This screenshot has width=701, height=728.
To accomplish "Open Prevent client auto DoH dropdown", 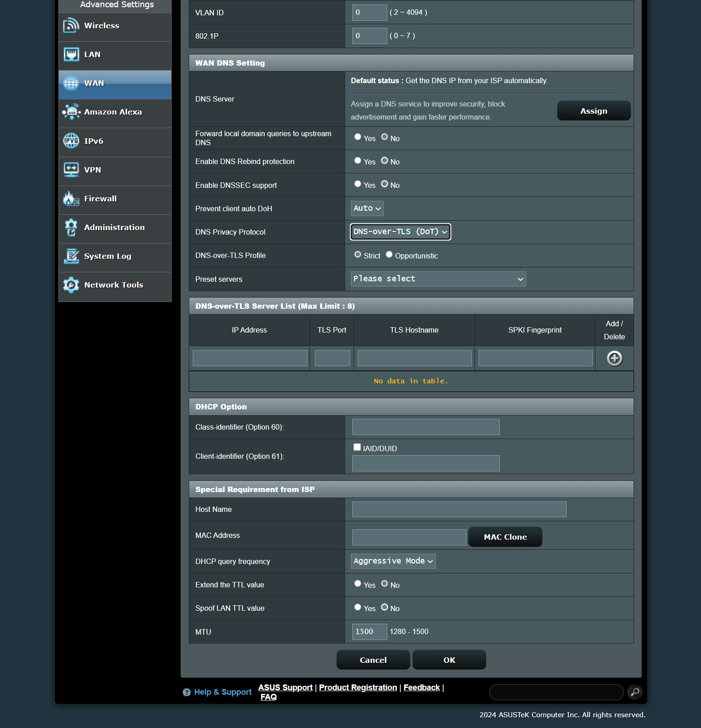I will (367, 209).
